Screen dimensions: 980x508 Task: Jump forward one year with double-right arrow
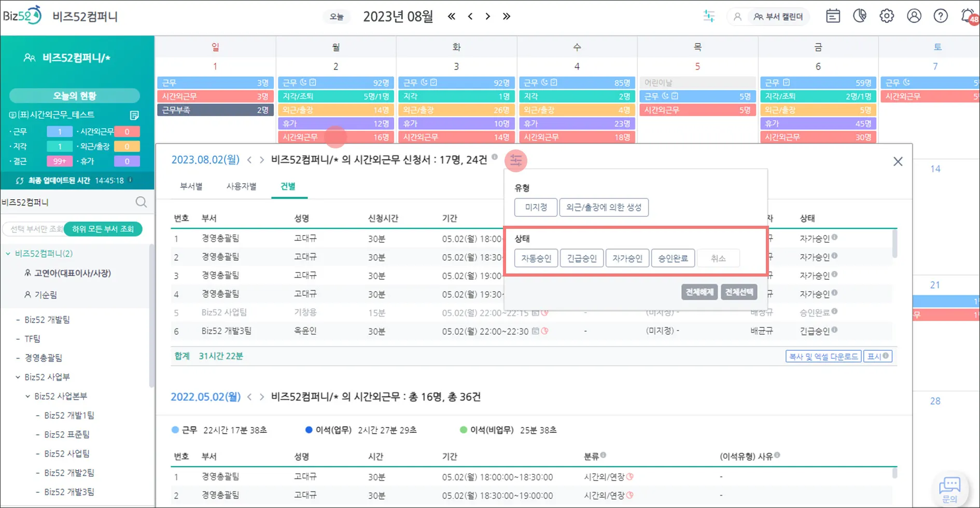pyautogui.click(x=507, y=16)
